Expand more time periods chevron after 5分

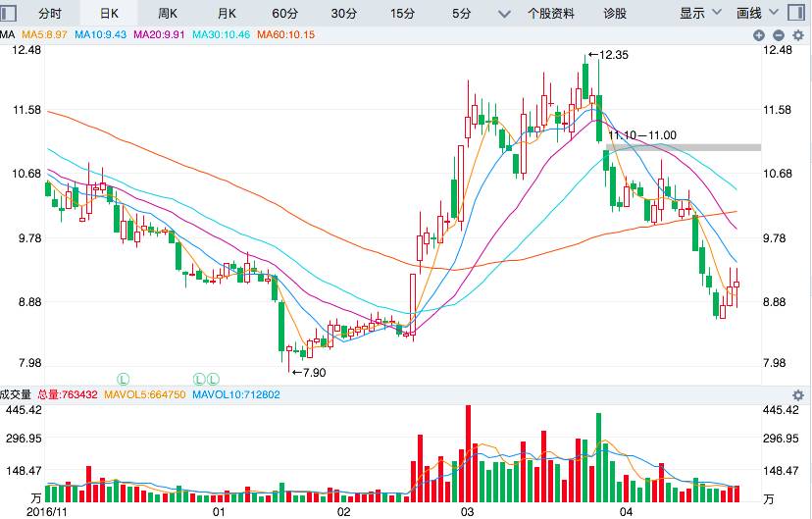(505, 14)
